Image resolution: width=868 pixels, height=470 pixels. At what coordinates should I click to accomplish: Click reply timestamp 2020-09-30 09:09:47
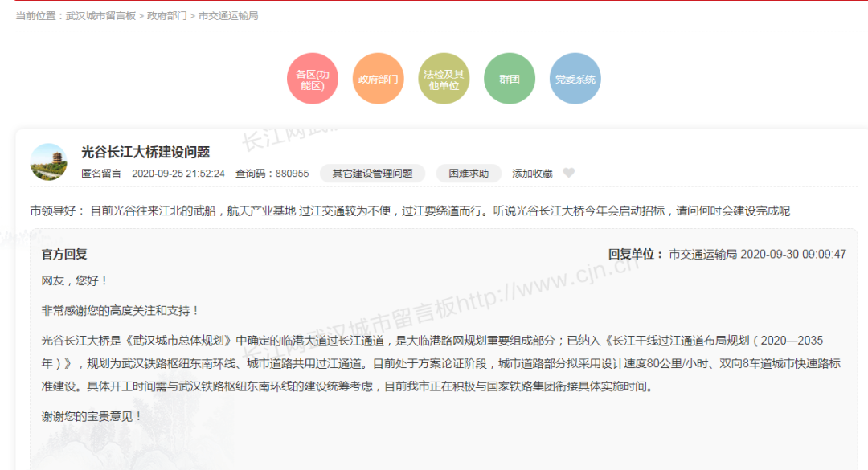click(x=793, y=254)
